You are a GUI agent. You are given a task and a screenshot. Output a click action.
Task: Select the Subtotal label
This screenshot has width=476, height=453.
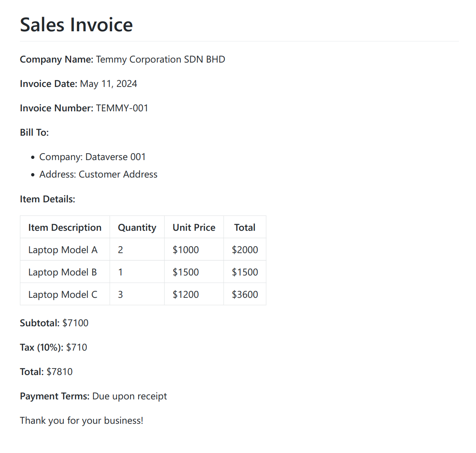point(40,323)
